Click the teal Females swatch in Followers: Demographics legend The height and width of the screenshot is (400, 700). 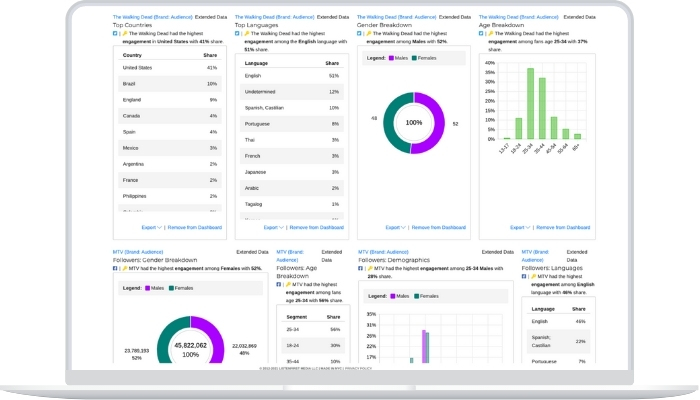417,296
